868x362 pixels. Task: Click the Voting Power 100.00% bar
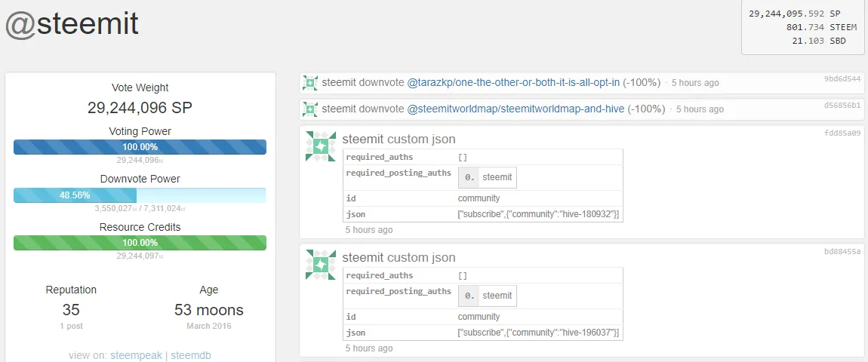click(x=140, y=146)
